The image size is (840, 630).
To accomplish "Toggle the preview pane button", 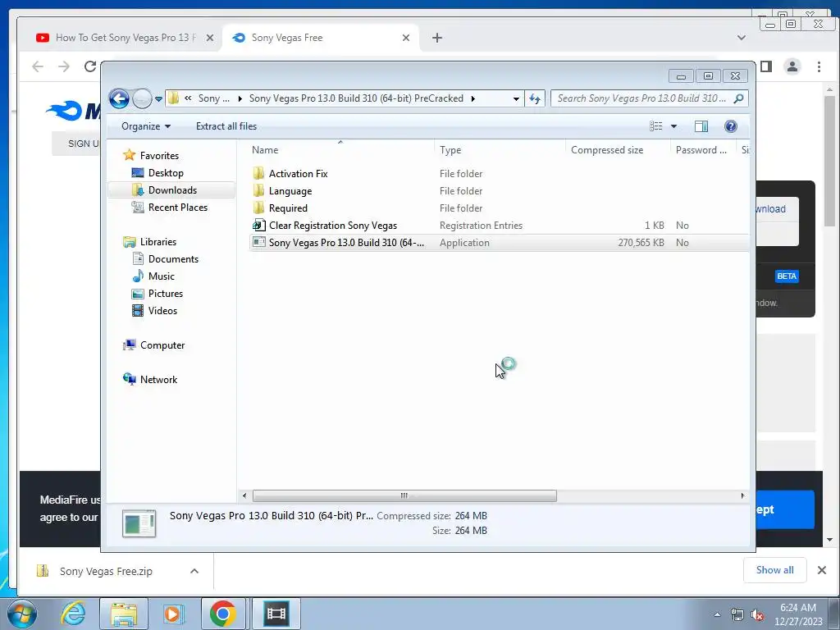I will coord(701,126).
